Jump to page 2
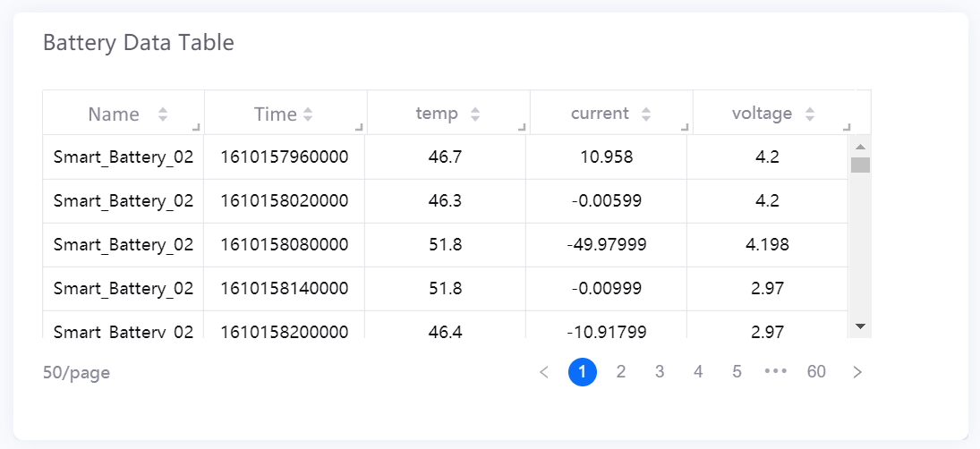This screenshot has width=980, height=449. [621, 372]
